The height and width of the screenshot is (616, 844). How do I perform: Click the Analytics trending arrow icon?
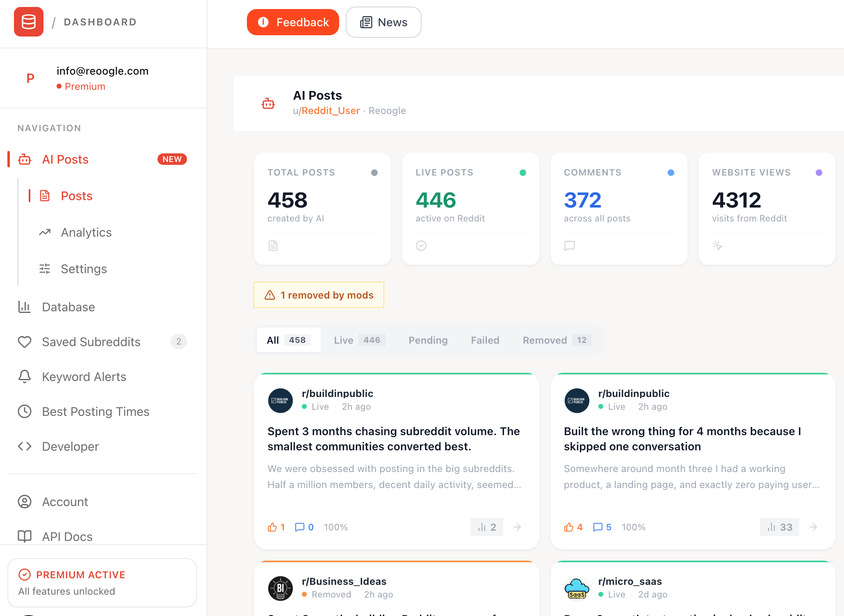point(45,232)
